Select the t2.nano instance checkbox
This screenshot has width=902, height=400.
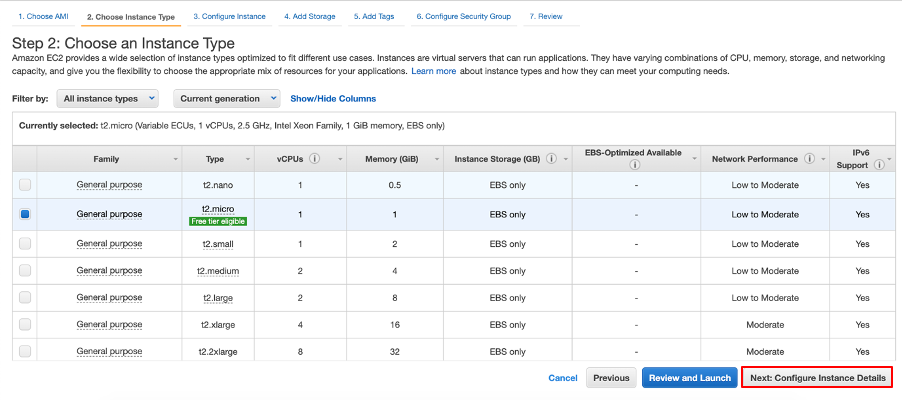[25, 185]
